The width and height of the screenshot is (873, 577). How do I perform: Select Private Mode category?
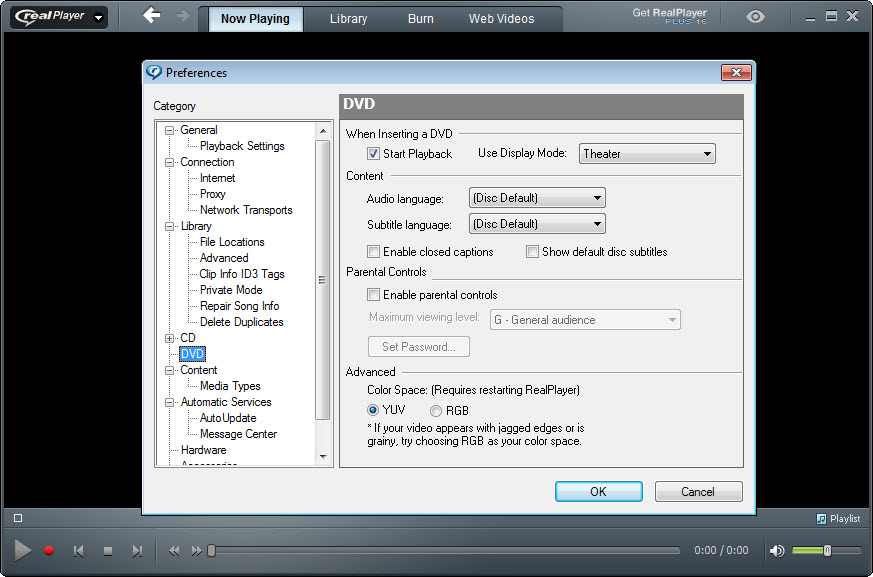[230, 290]
